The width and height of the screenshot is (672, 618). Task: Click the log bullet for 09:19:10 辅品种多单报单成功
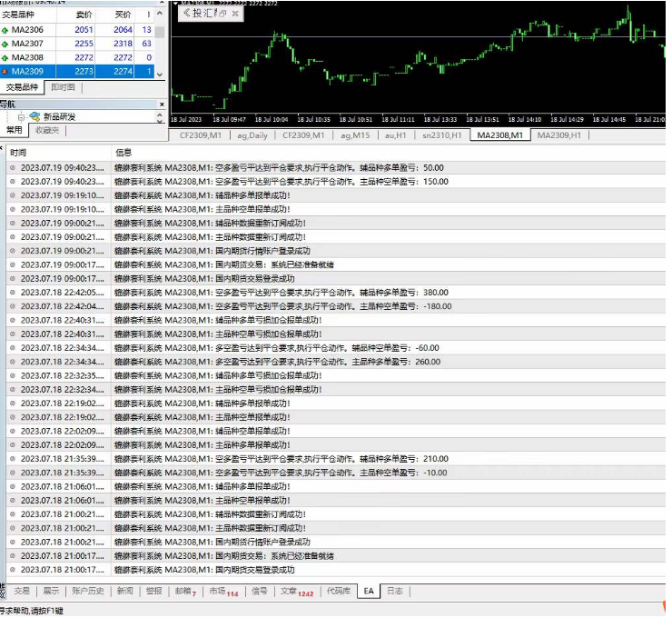coord(13,195)
